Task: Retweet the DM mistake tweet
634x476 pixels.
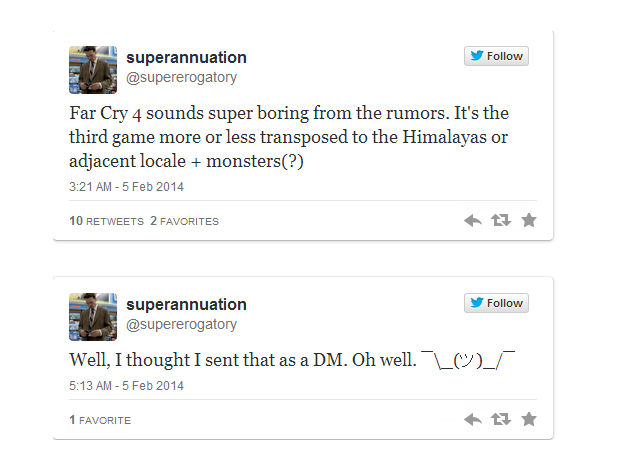Action: (x=501, y=419)
